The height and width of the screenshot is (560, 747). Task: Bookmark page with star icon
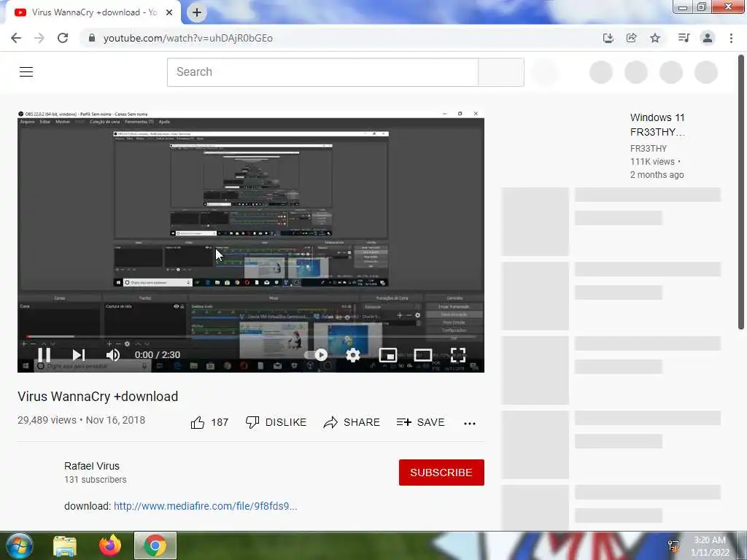pos(655,38)
